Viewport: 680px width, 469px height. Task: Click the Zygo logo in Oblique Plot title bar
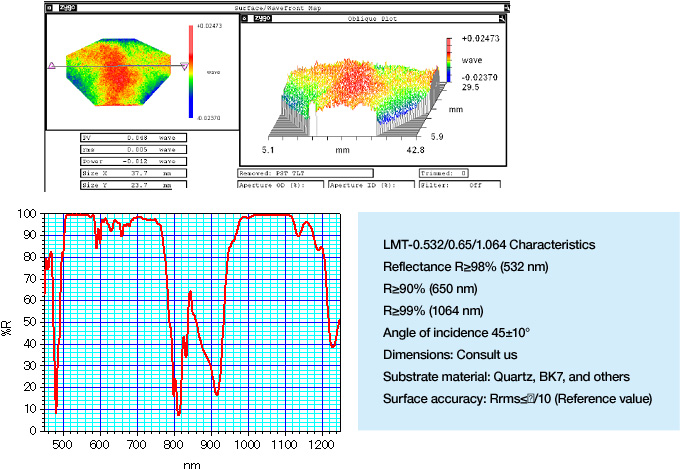(x=262, y=18)
